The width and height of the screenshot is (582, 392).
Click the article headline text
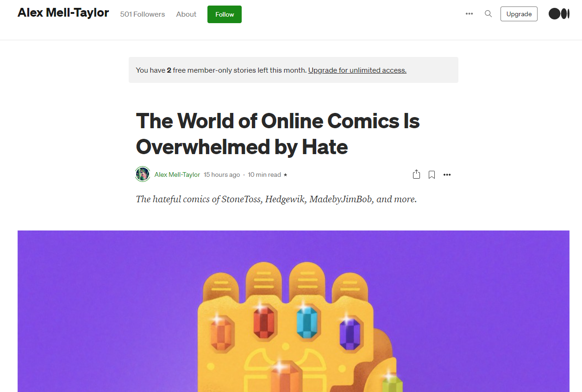[278, 134]
